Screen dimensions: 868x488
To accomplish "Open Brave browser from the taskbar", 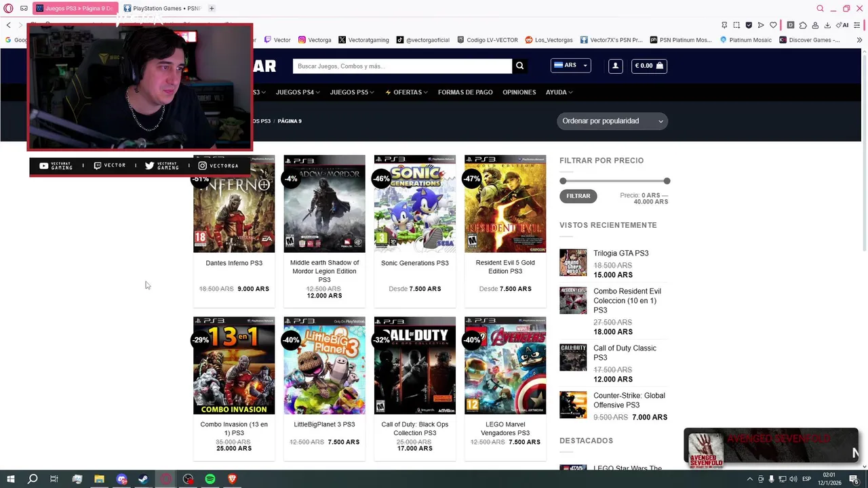I will (233, 479).
